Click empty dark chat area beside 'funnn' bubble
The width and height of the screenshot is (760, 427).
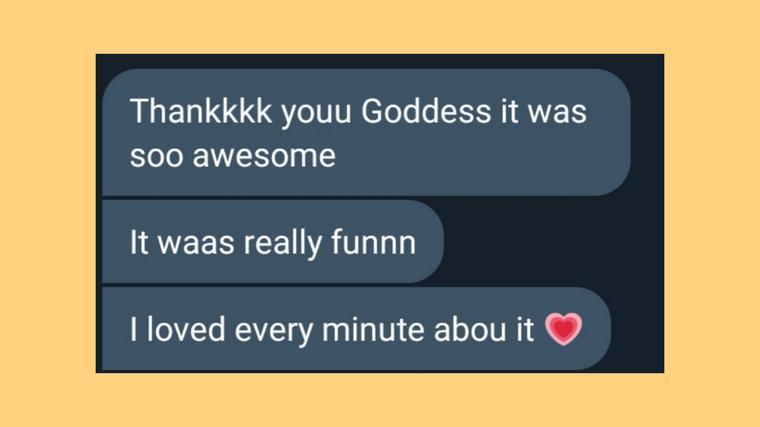[553, 241]
